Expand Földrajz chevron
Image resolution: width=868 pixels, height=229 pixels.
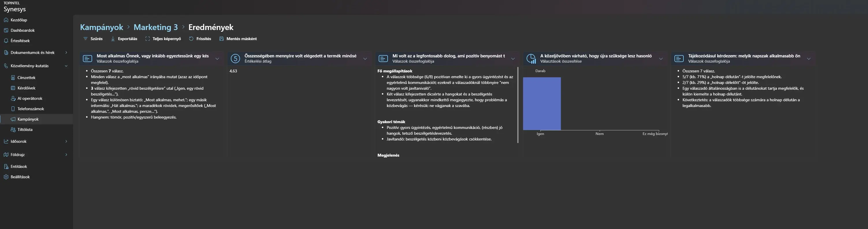click(66, 155)
